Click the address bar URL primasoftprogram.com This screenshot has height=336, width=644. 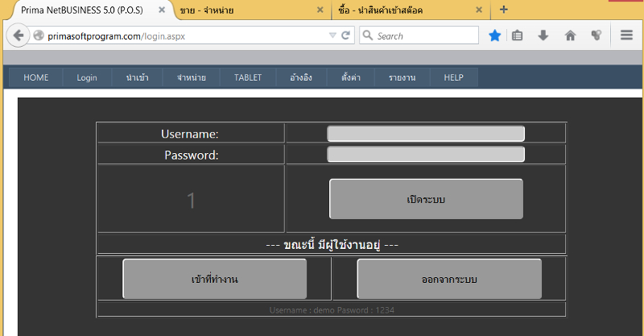(116, 36)
